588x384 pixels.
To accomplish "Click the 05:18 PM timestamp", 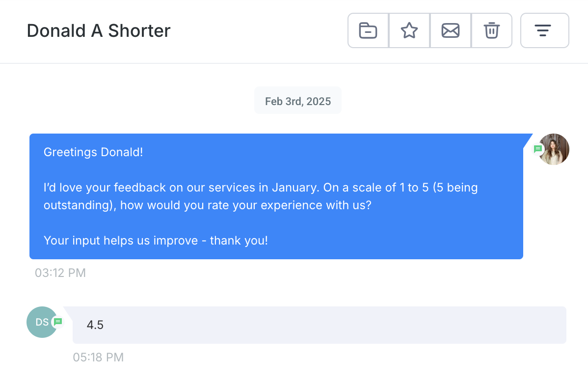I will 98,357.
